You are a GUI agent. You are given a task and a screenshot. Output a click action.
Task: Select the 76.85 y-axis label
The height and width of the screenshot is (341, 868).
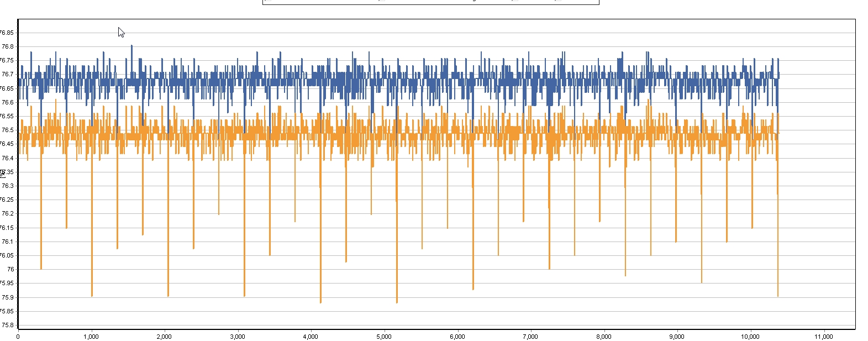coord(7,33)
